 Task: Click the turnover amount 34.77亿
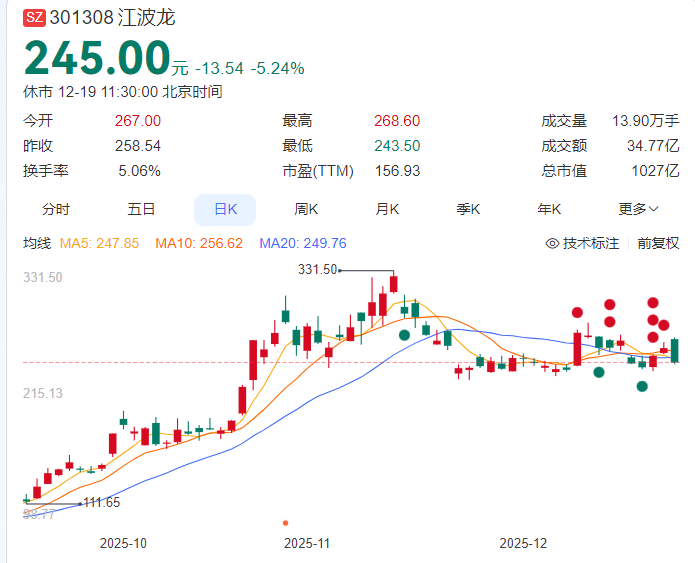click(x=653, y=146)
